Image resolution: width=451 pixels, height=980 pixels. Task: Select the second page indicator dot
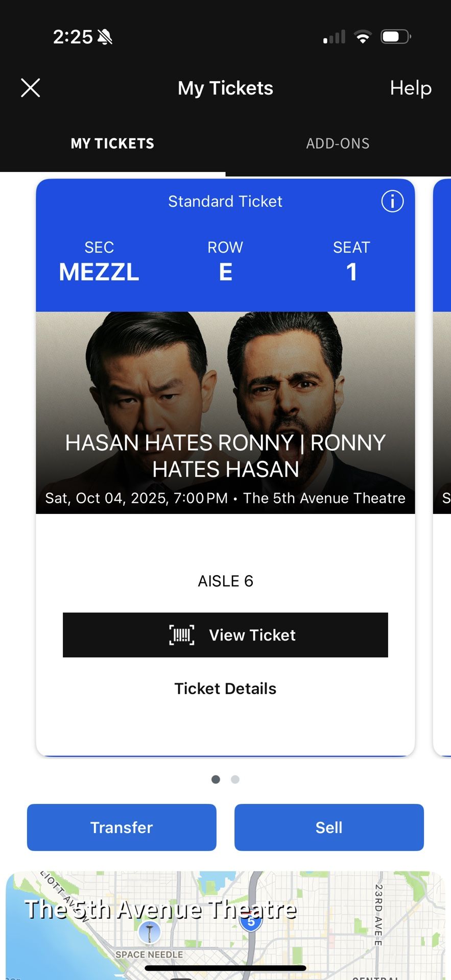pyautogui.click(x=235, y=779)
